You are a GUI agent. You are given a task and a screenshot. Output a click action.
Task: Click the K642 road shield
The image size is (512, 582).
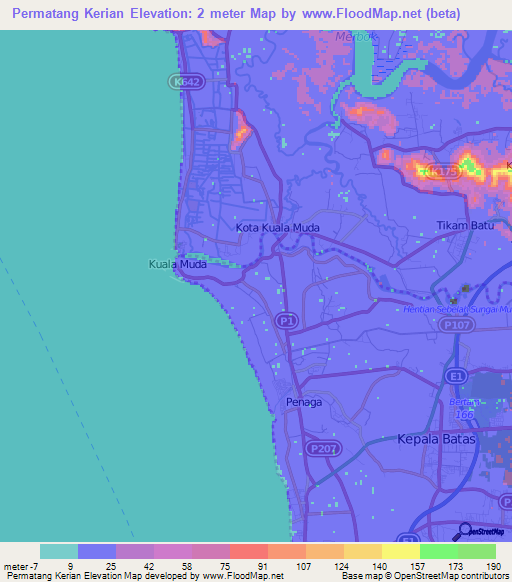click(187, 82)
